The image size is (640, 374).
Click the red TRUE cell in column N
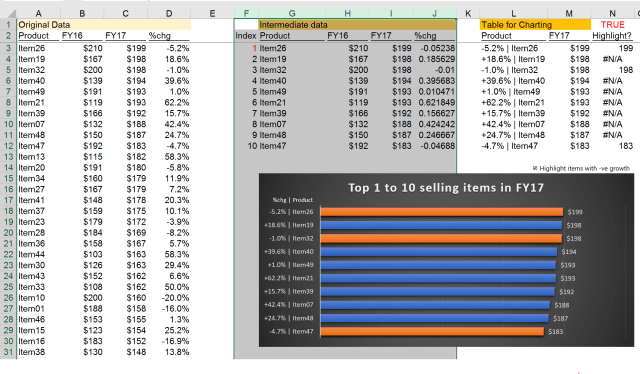tap(612, 24)
